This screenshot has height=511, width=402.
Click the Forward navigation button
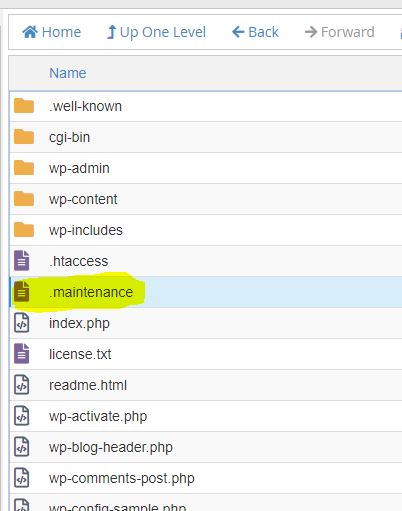(340, 32)
